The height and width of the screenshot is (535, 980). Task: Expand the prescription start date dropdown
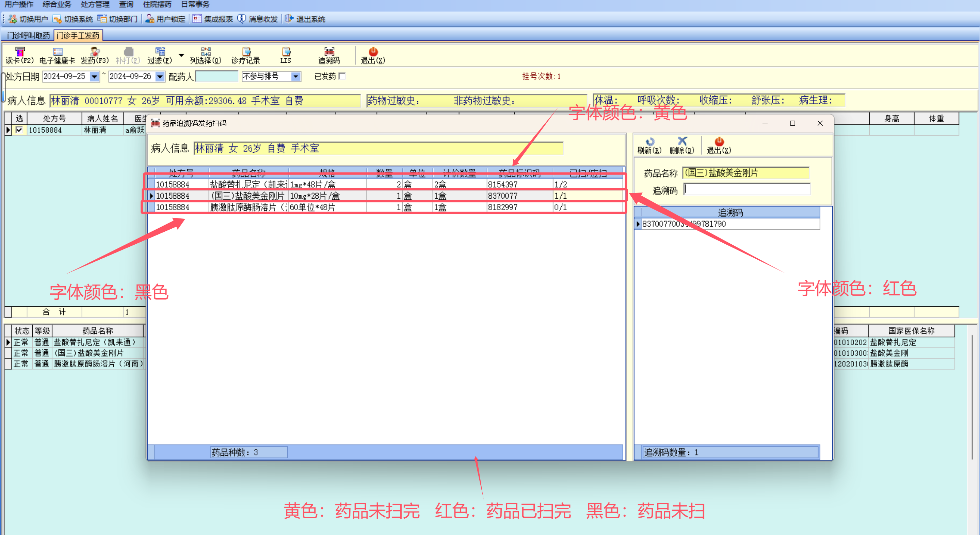pyautogui.click(x=94, y=77)
